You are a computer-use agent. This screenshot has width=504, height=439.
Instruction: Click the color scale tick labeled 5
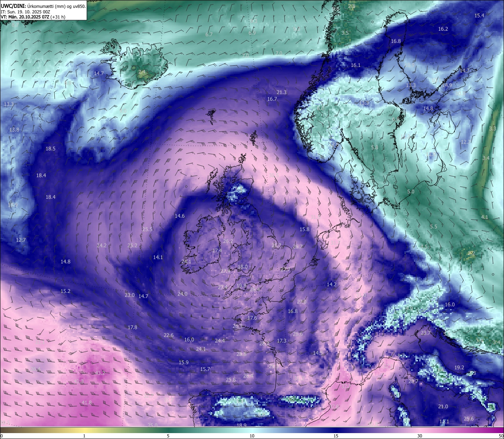(x=168, y=436)
